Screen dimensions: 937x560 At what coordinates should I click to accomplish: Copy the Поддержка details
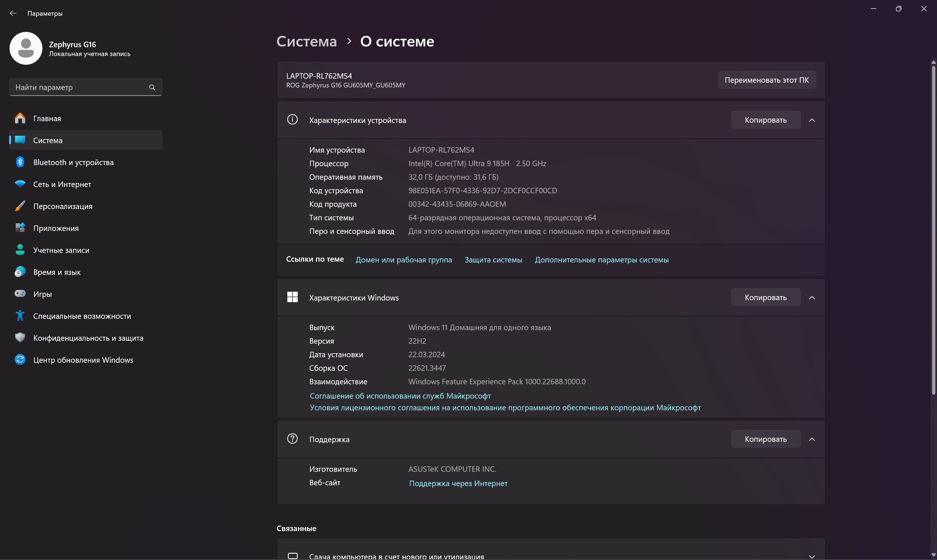[x=766, y=439]
